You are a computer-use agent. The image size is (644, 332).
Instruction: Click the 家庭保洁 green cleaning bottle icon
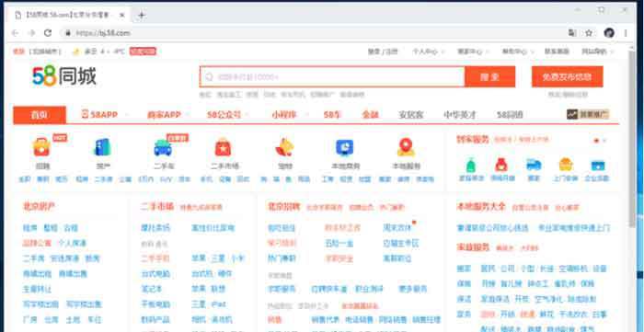click(471, 165)
